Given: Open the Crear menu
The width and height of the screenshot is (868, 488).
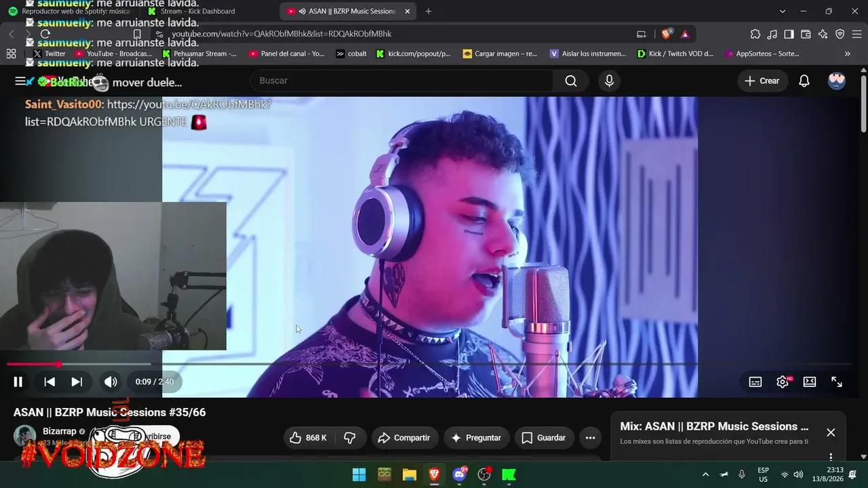Looking at the screenshot, I should pyautogui.click(x=762, y=81).
